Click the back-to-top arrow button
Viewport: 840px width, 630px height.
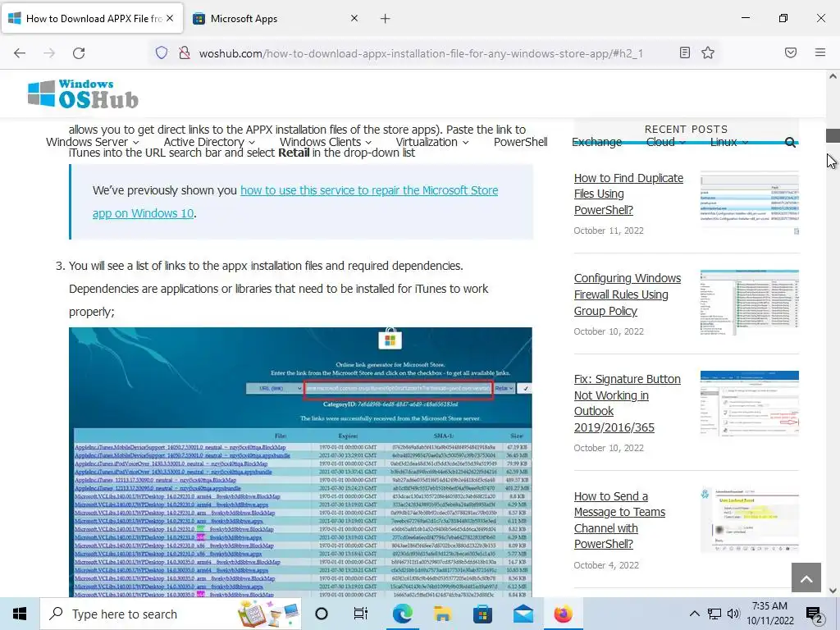pos(806,577)
